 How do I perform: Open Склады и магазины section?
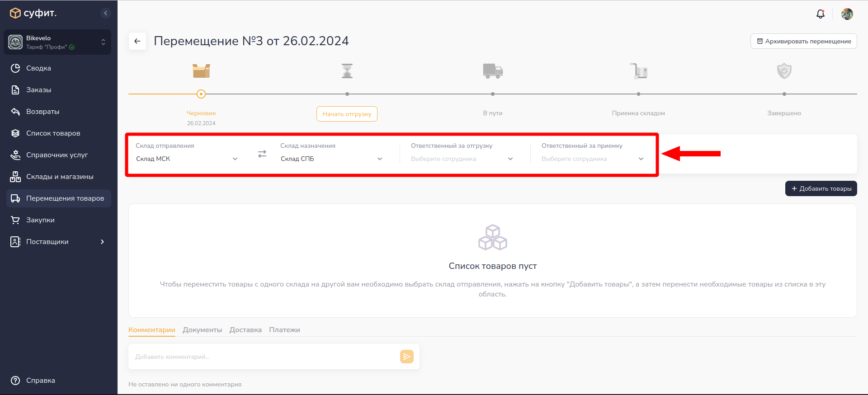tap(59, 177)
